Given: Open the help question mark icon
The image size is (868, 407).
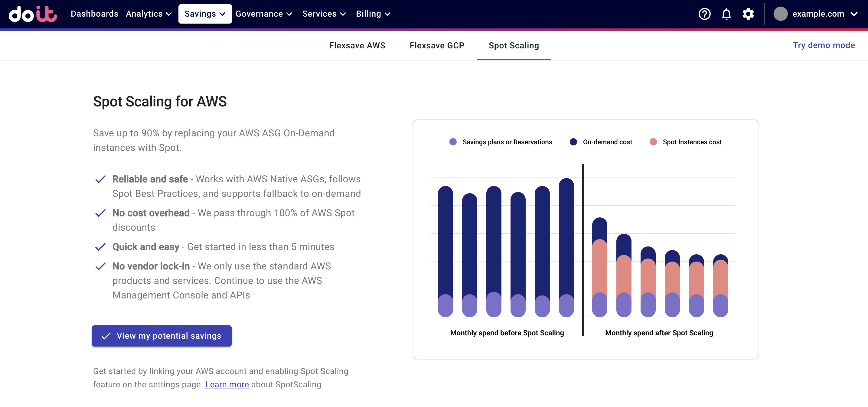Looking at the screenshot, I should [x=704, y=14].
